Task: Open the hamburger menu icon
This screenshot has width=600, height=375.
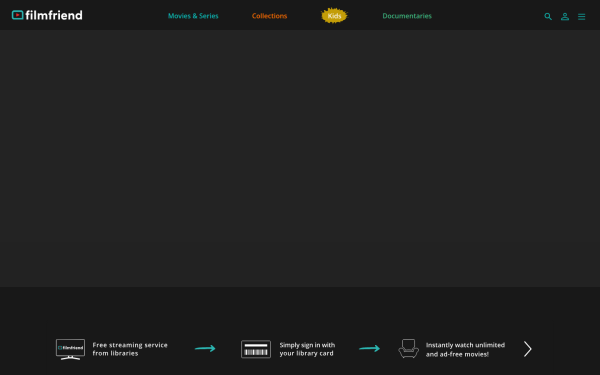Action: [x=581, y=16]
